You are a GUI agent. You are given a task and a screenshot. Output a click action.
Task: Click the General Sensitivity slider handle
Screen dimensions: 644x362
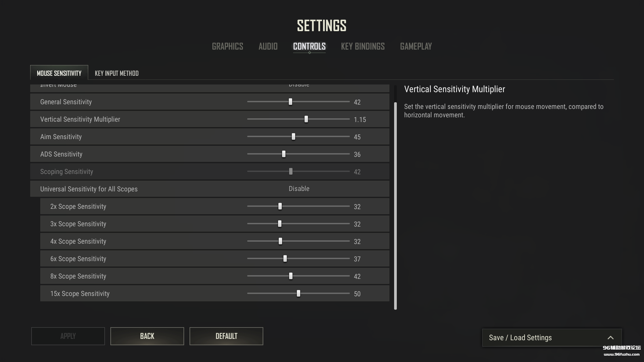[290, 102]
